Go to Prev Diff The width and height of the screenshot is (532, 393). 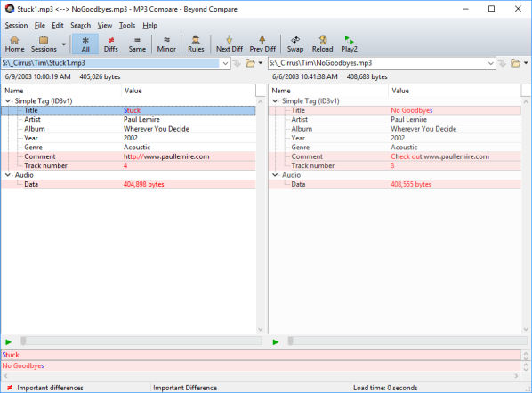tap(262, 44)
